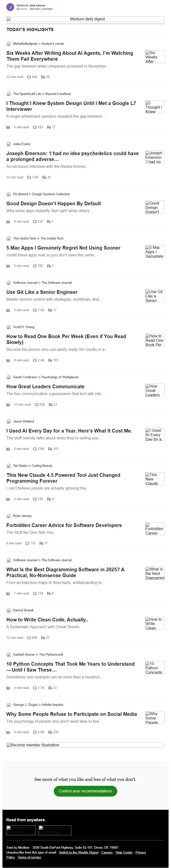Click the purple J profile avatar
Image resolution: width=171 pixels, height=868 pixels.
click(x=10, y=7)
